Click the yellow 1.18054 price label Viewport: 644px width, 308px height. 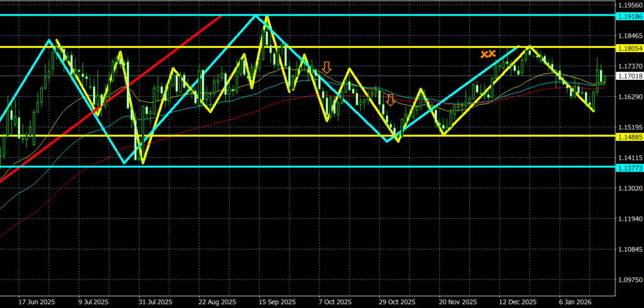629,47
